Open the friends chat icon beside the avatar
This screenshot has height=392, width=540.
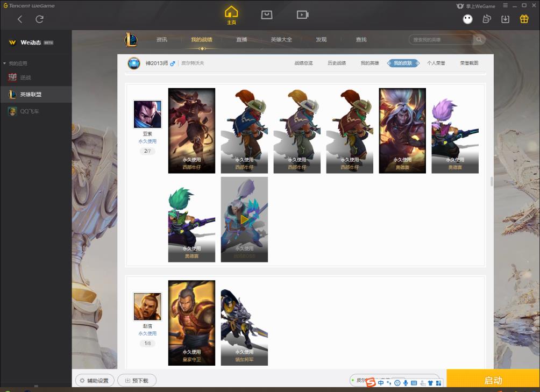(487, 19)
